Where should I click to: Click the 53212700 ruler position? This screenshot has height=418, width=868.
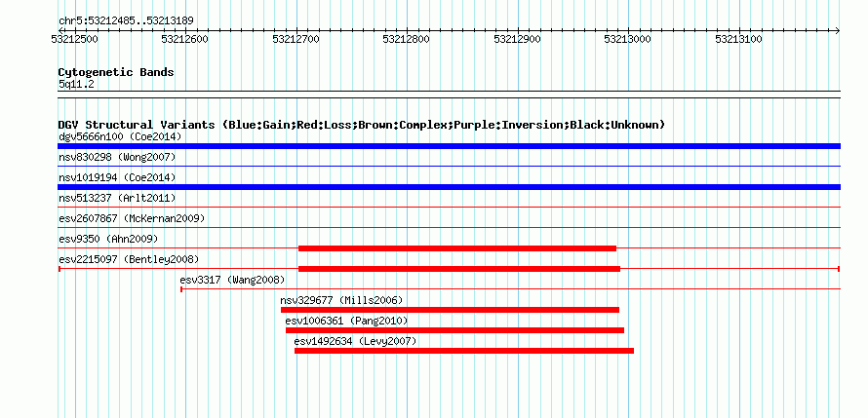pyautogui.click(x=296, y=40)
